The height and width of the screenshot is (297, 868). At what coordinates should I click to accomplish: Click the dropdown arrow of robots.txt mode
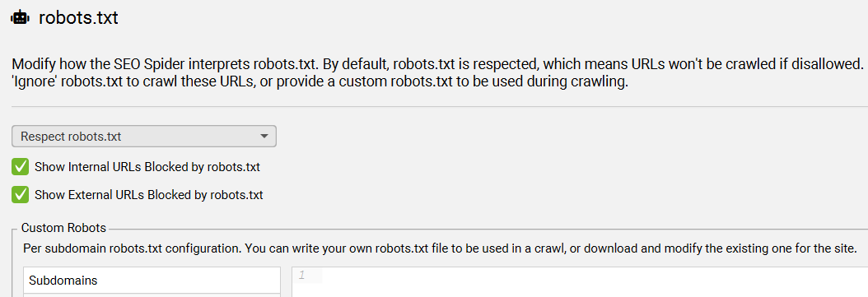click(264, 136)
